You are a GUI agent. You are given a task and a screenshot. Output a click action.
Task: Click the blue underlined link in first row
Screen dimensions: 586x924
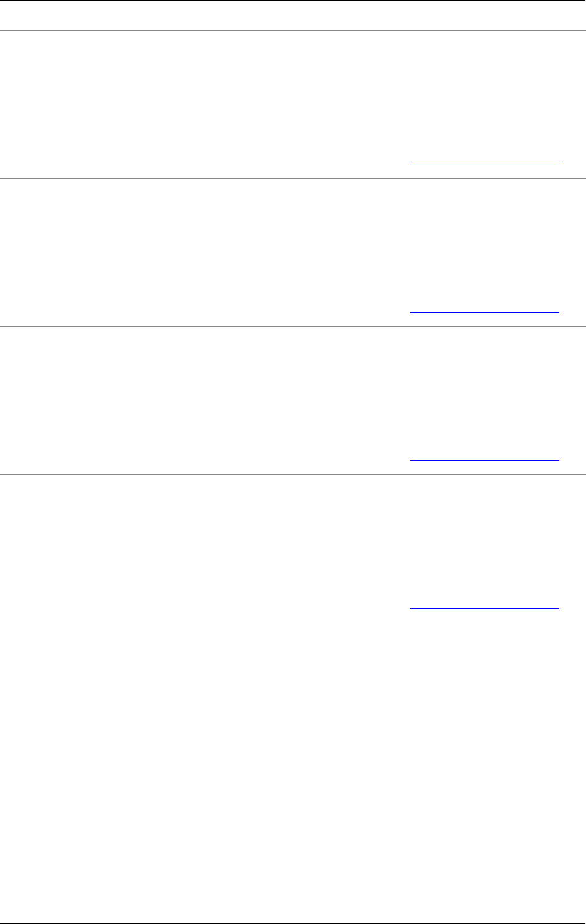(x=484, y=164)
